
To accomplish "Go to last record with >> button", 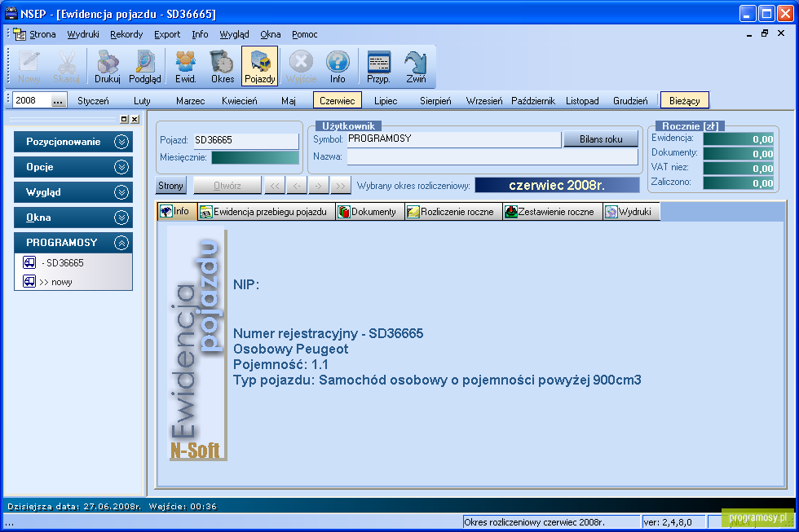I will click(x=341, y=185).
